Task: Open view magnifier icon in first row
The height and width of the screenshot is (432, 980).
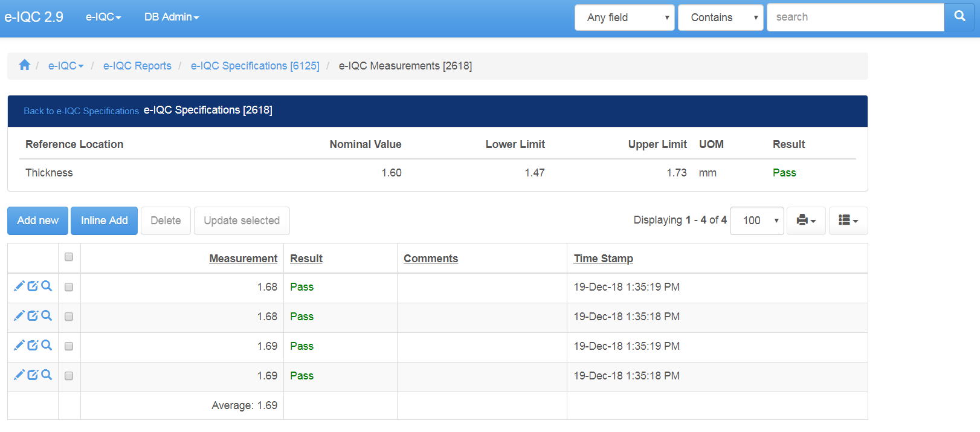Action: click(47, 286)
